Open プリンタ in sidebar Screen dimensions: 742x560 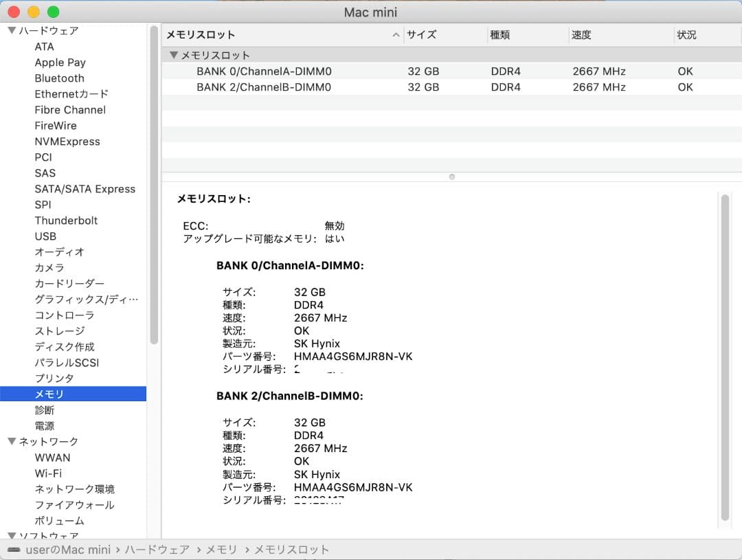pos(54,378)
